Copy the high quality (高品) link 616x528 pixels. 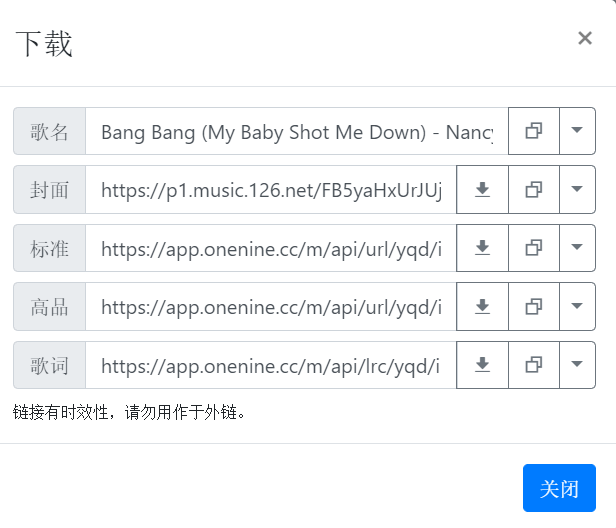tap(534, 306)
